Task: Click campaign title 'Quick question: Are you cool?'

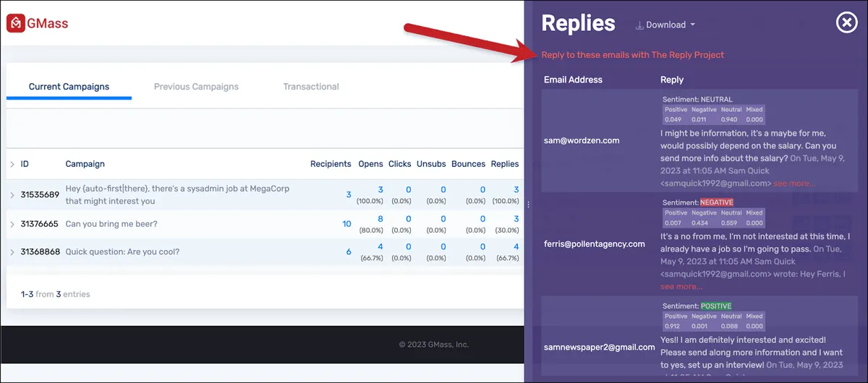Action: pos(122,252)
